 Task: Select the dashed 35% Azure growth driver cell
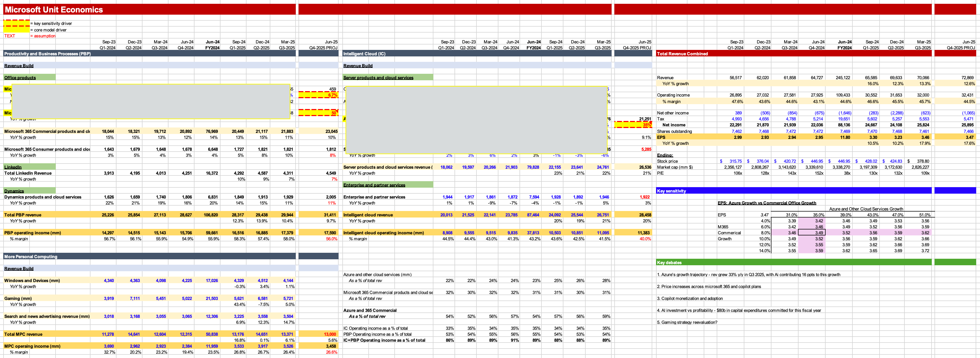(x=633, y=124)
